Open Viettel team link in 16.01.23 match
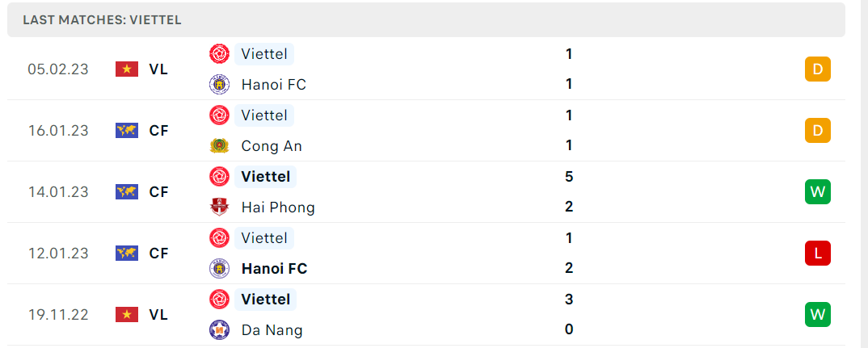The image size is (868, 348). point(264,115)
